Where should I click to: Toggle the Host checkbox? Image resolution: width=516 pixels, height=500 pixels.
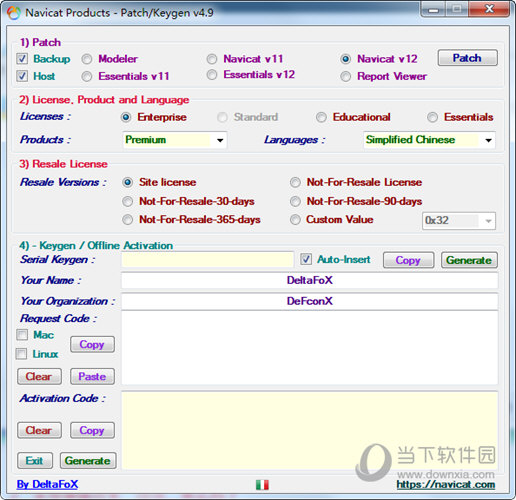(22, 76)
